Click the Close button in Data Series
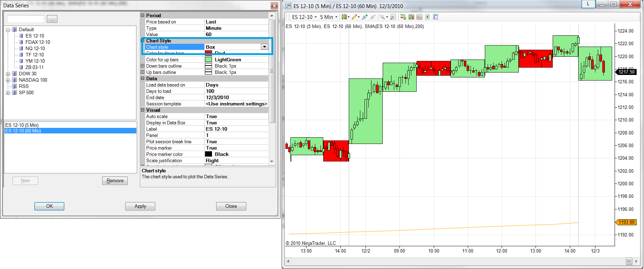 tap(231, 206)
